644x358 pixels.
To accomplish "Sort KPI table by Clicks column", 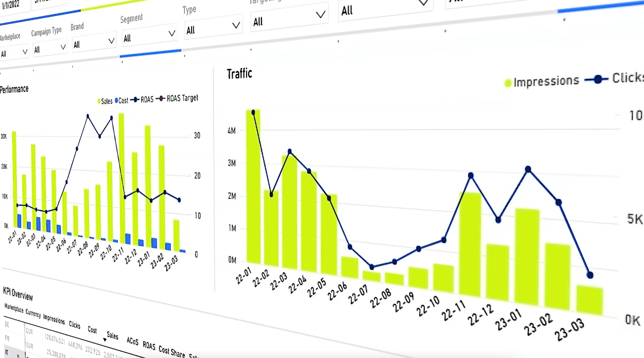I will point(75,325).
